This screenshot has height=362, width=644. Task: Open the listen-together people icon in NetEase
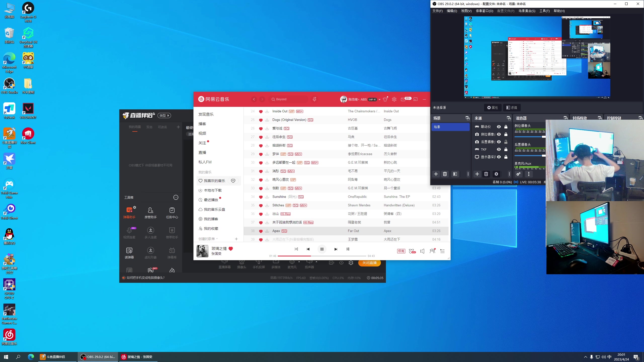(432, 251)
